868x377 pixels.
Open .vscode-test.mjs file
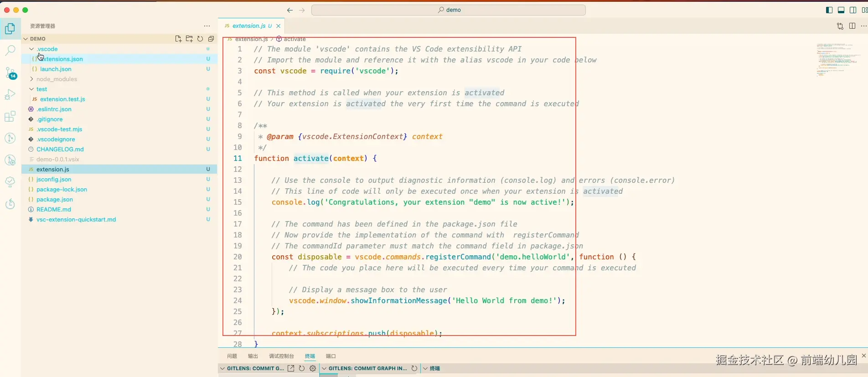119,129
